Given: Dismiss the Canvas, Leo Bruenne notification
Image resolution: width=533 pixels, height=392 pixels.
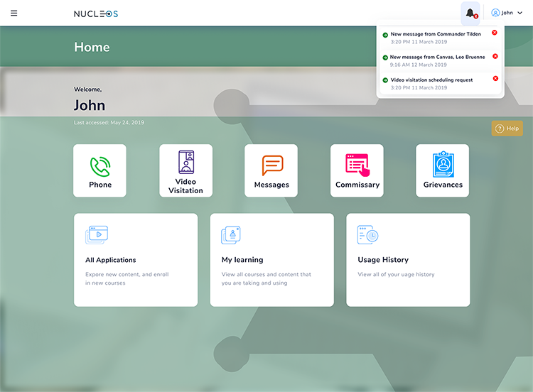Looking at the screenshot, I should [x=495, y=56].
